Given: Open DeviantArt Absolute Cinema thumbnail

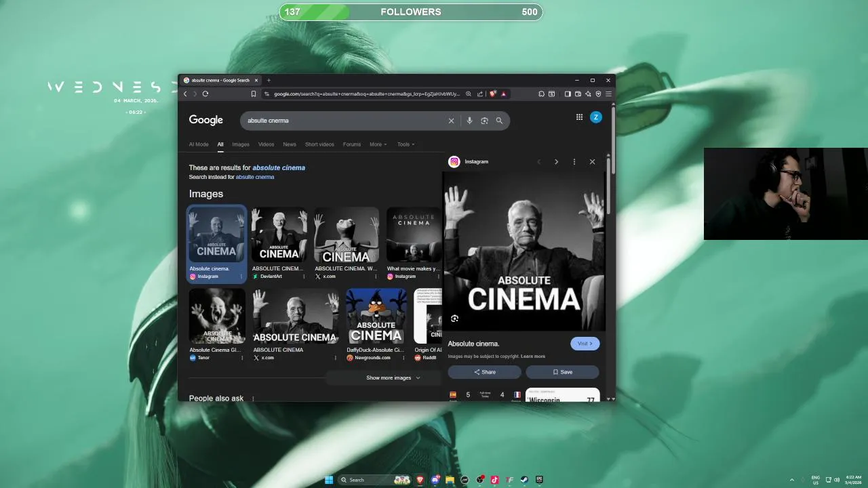Looking at the screenshot, I should (279, 235).
